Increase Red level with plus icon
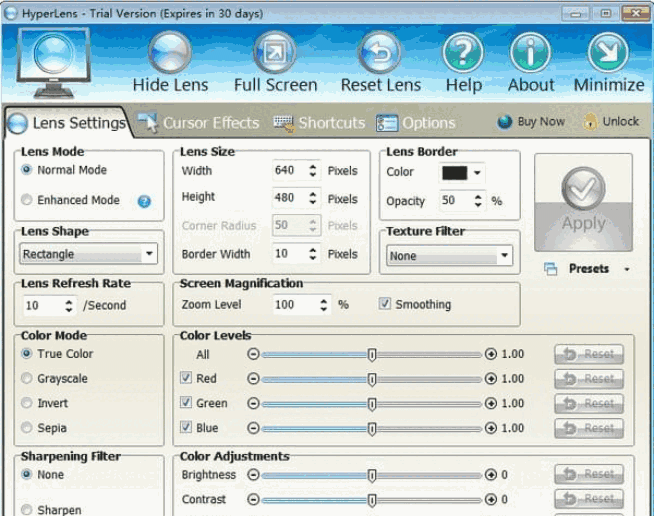 click(x=491, y=379)
